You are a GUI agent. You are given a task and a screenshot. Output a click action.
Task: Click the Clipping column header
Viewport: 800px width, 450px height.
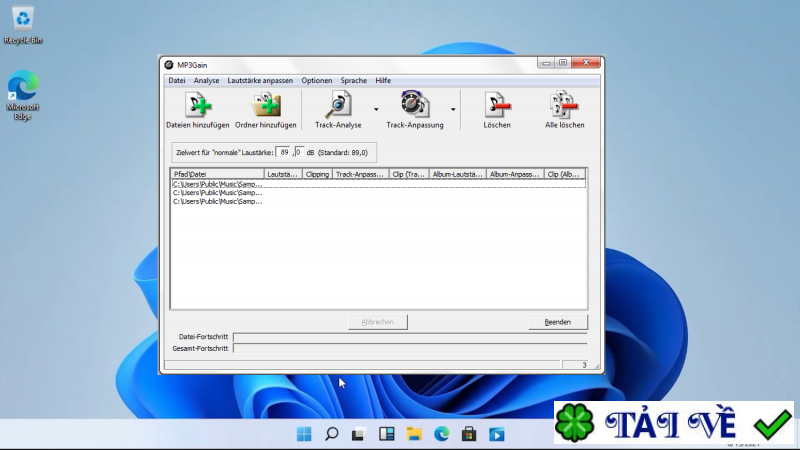click(317, 174)
